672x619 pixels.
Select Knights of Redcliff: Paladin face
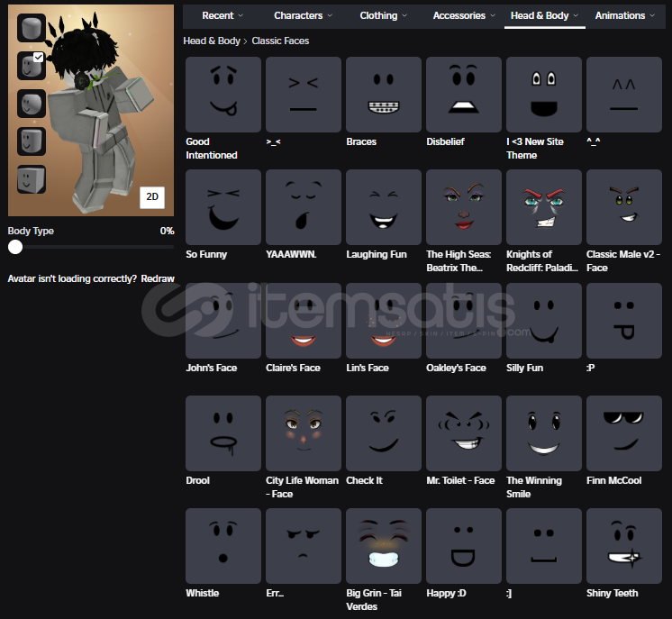pos(544,207)
